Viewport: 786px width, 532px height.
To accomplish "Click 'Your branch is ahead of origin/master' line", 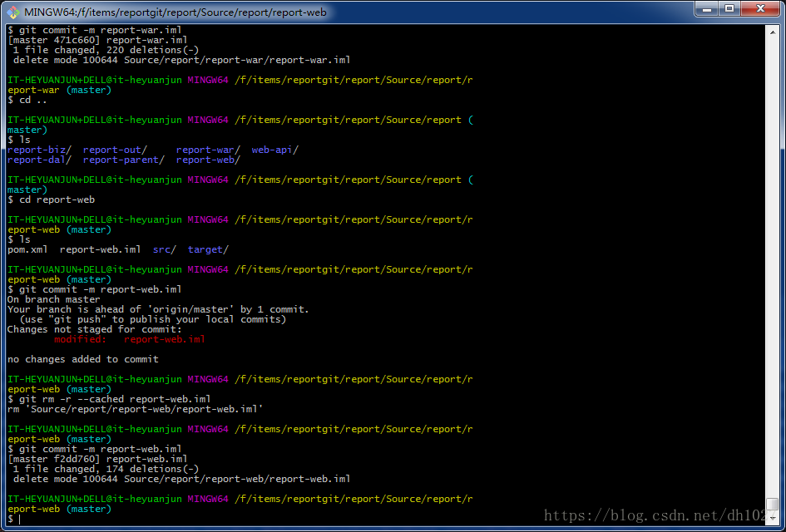I will (158, 309).
